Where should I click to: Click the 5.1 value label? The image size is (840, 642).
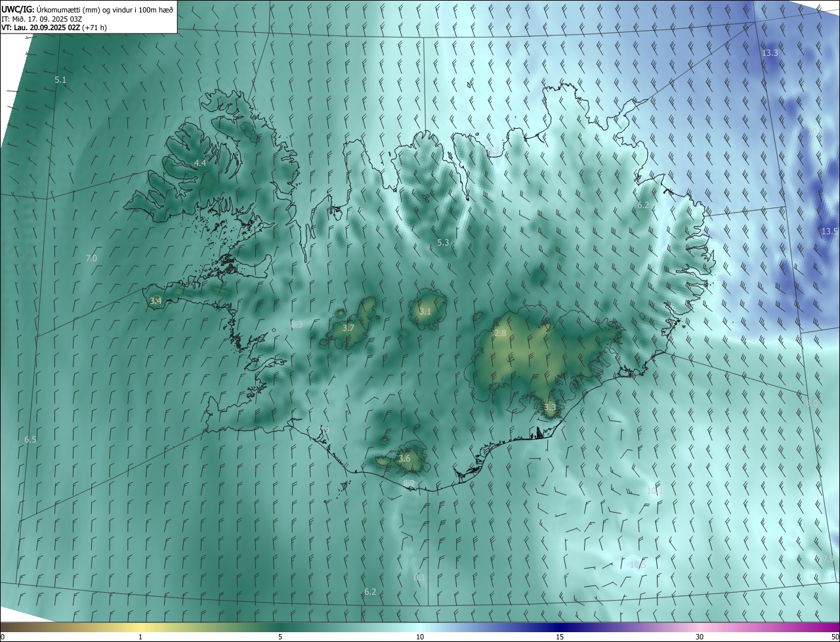coord(60,79)
